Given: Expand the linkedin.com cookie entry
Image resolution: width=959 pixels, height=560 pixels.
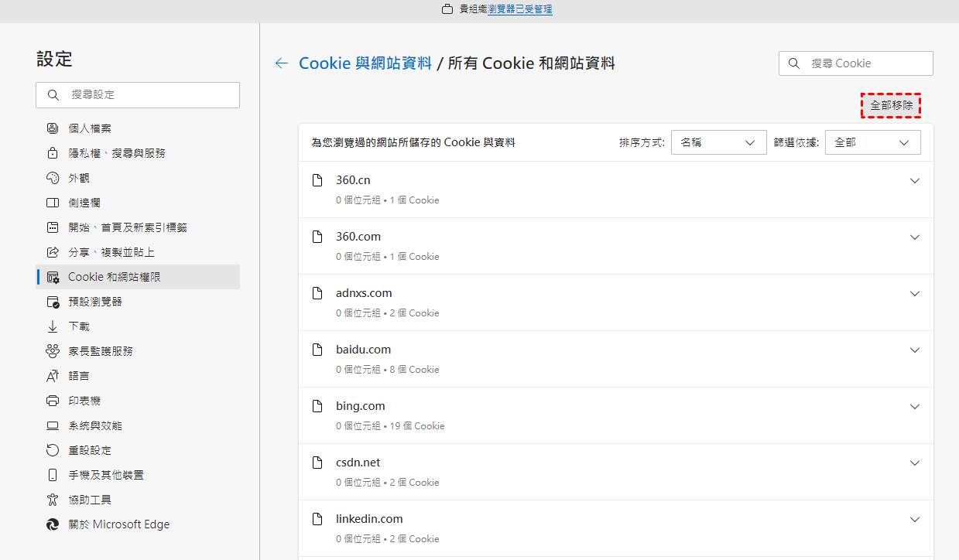Looking at the screenshot, I should [x=915, y=520].
